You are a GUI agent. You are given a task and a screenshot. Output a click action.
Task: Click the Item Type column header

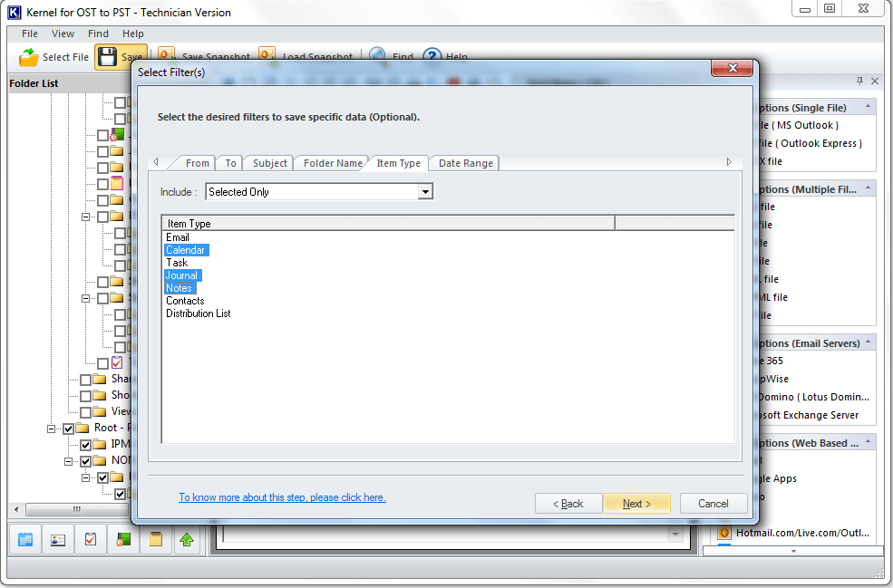tap(388, 223)
